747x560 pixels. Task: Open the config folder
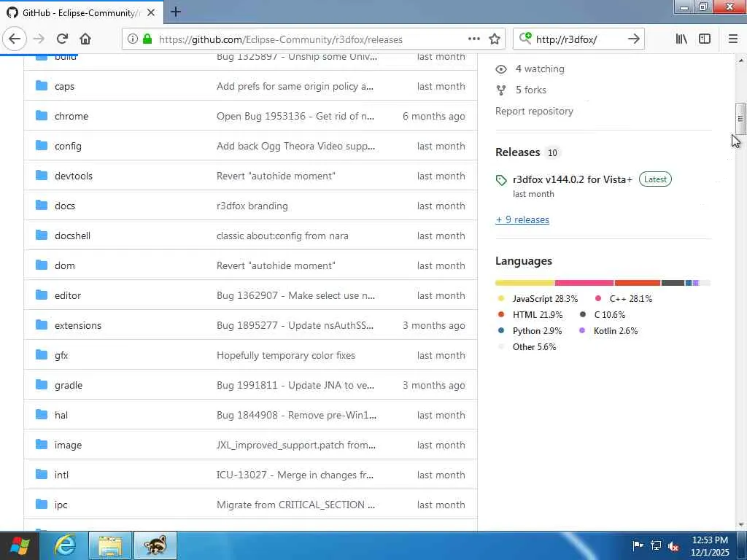(68, 146)
